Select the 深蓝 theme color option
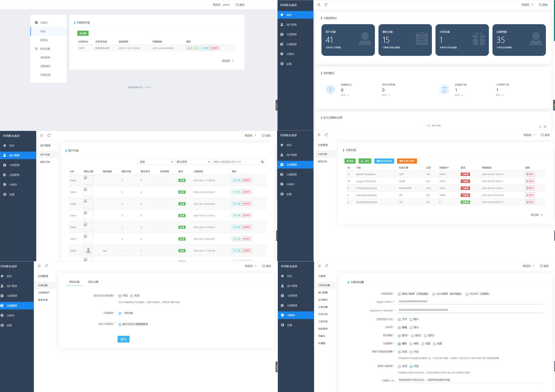The image size is (555, 392). pos(423,344)
